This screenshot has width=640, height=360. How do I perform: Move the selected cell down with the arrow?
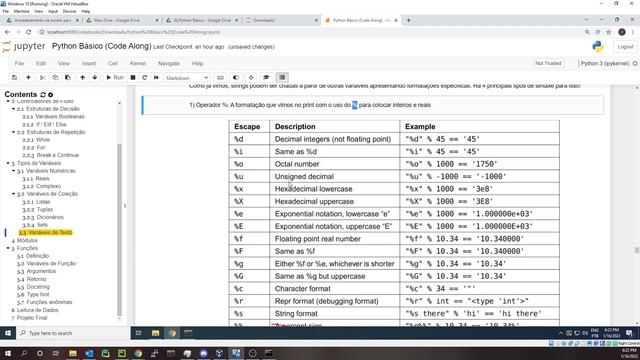tap(95, 78)
